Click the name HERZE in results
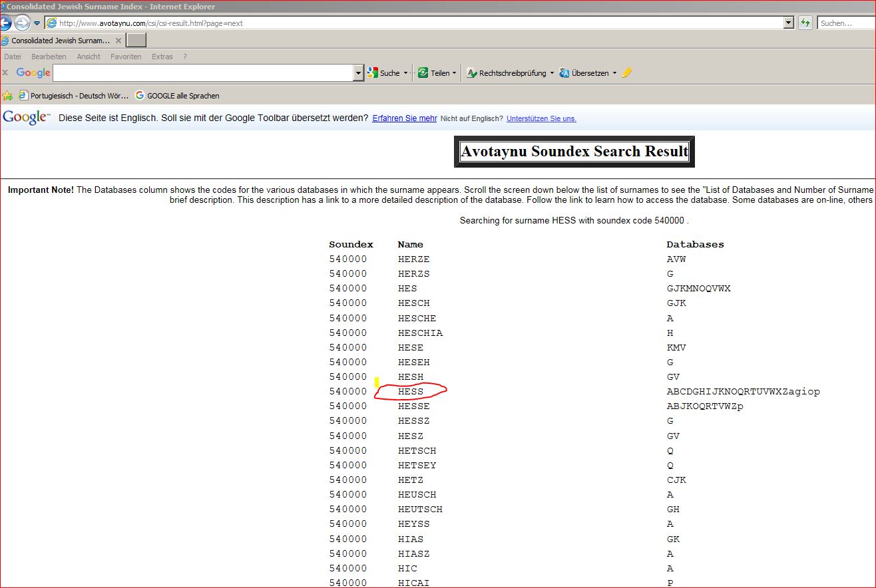This screenshot has width=876, height=588. (x=414, y=259)
